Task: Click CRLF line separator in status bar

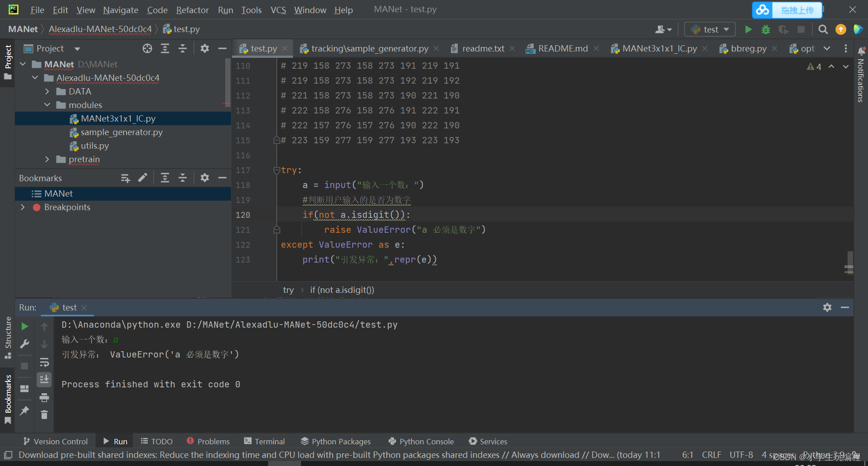Action: 711,455
